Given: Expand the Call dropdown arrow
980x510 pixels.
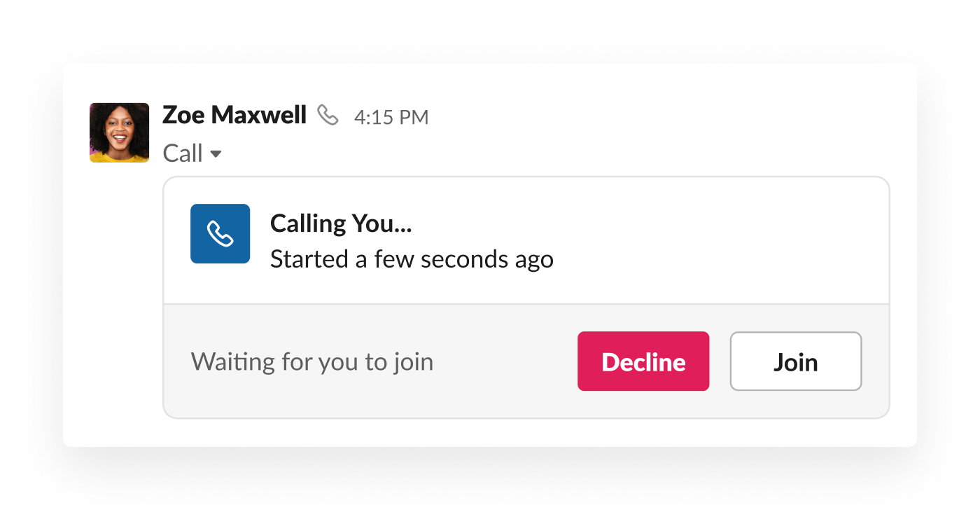Looking at the screenshot, I should pyautogui.click(x=216, y=154).
